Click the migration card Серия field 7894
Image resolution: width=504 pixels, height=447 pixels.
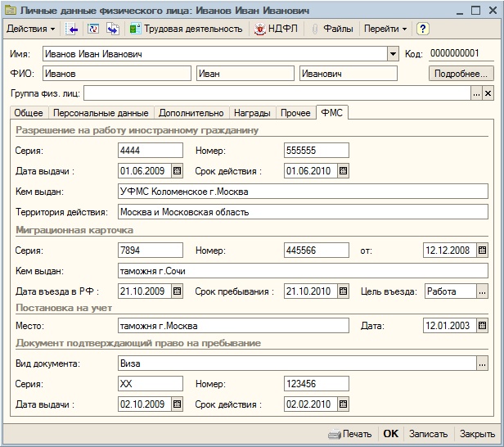151,251
